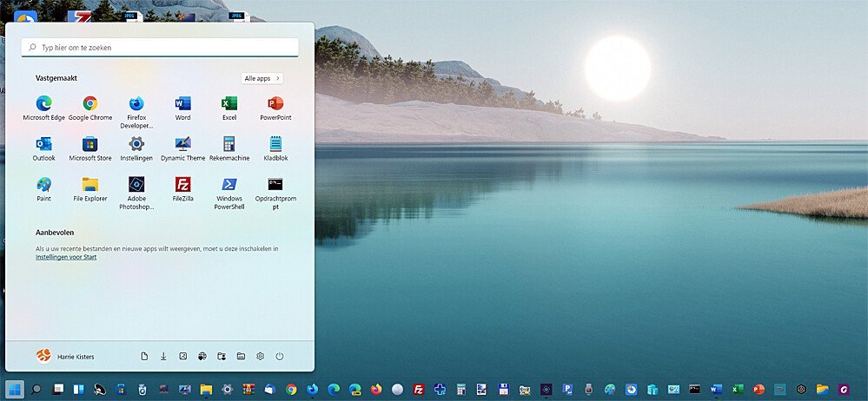Open Excel from the taskbar
This screenshot has width=868, height=401.
point(738,390)
